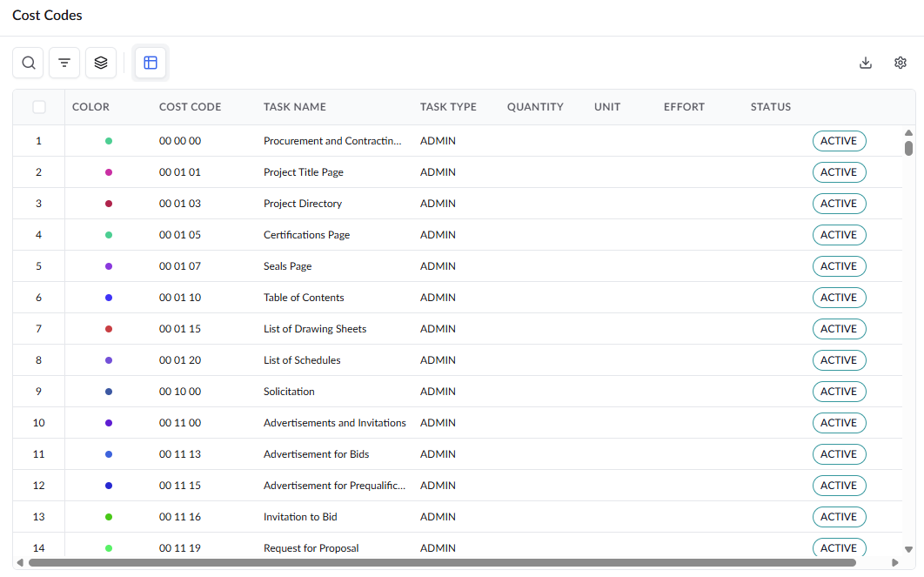The image size is (924, 577).
Task: Tick the select-all checkbox in header
Action: tap(39, 107)
